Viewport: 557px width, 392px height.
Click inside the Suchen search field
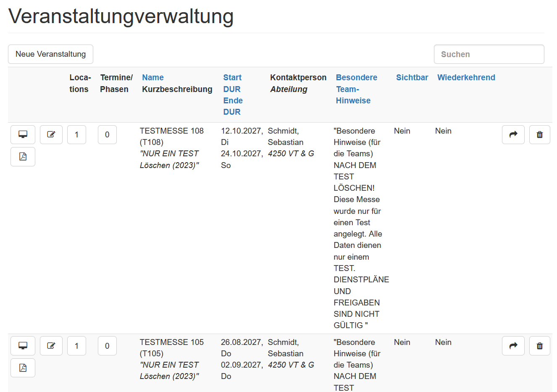[x=489, y=54]
